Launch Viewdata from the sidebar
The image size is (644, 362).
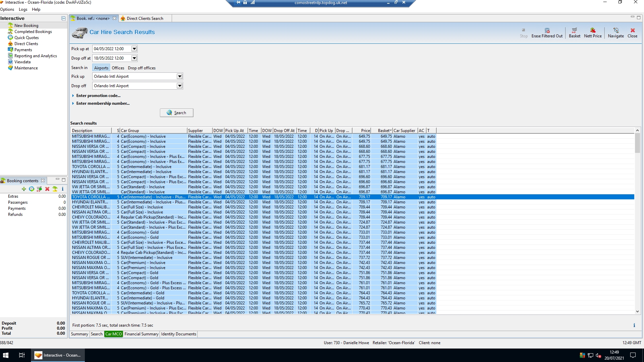[23, 62]
